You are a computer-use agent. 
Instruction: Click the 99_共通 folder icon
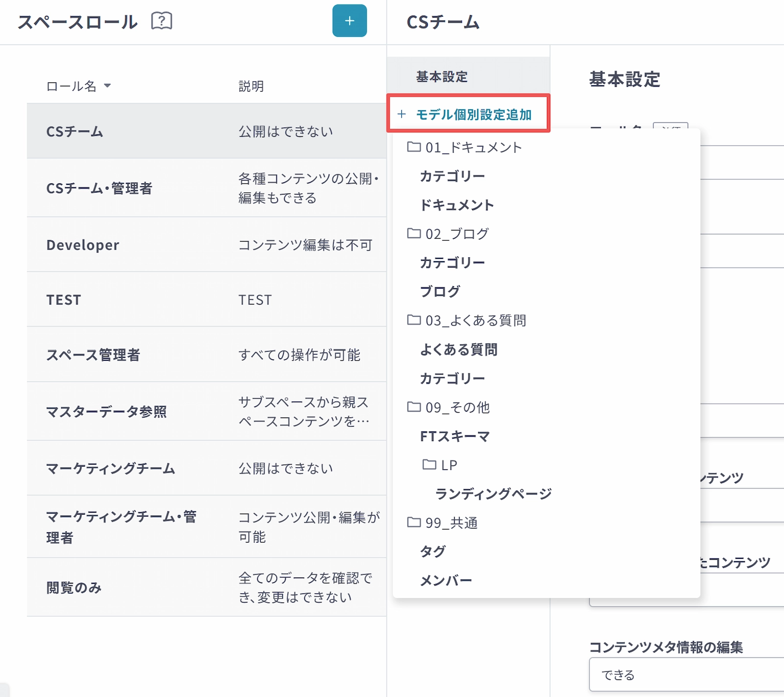pyautogui.click(x=414, y=522)
